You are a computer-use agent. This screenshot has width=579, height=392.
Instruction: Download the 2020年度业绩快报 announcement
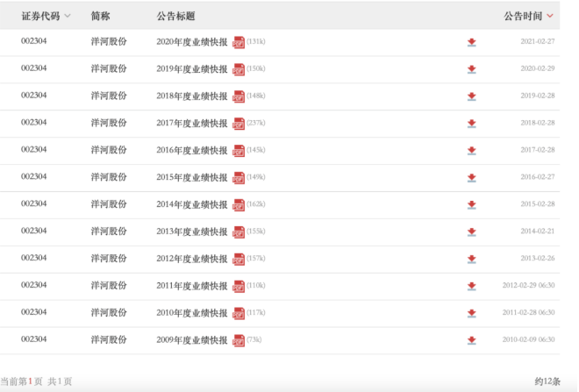[471, 42]
